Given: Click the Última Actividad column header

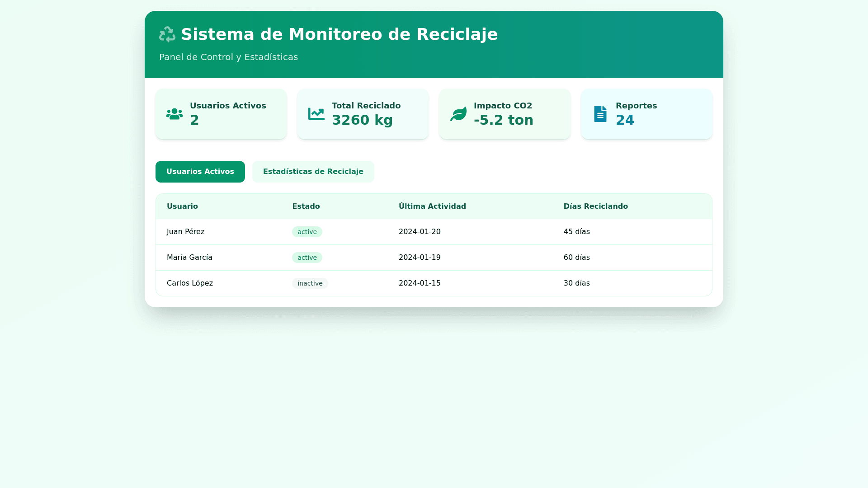Looking at the screenshot, I should (x=432, y=206).
